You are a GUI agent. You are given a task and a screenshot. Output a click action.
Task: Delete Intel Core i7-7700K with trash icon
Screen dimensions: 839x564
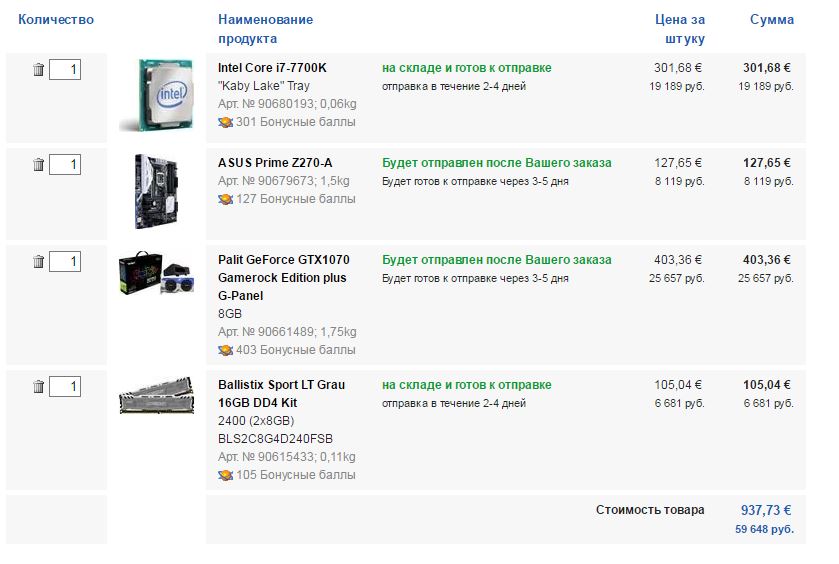39,70
